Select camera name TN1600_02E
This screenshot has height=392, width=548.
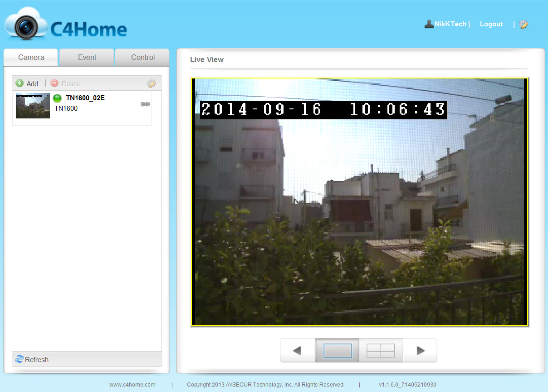pos(85,98)
